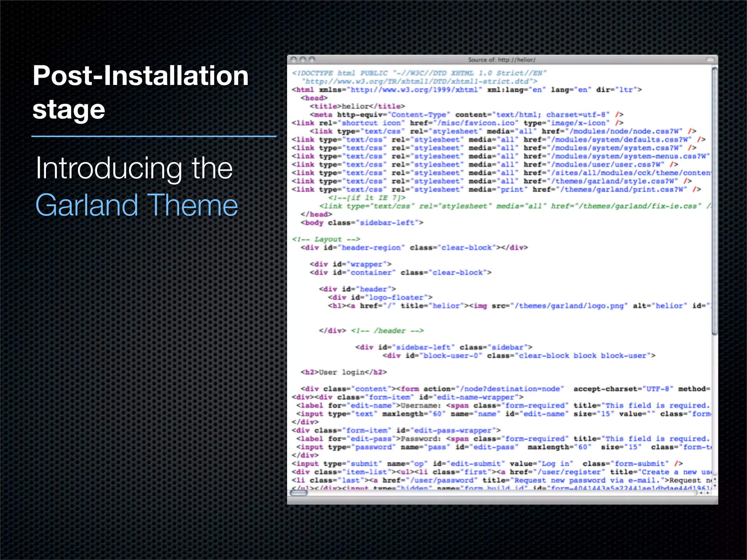
Task: Click the window title 'Source of: http://helior/'
Action: [502, 59]
